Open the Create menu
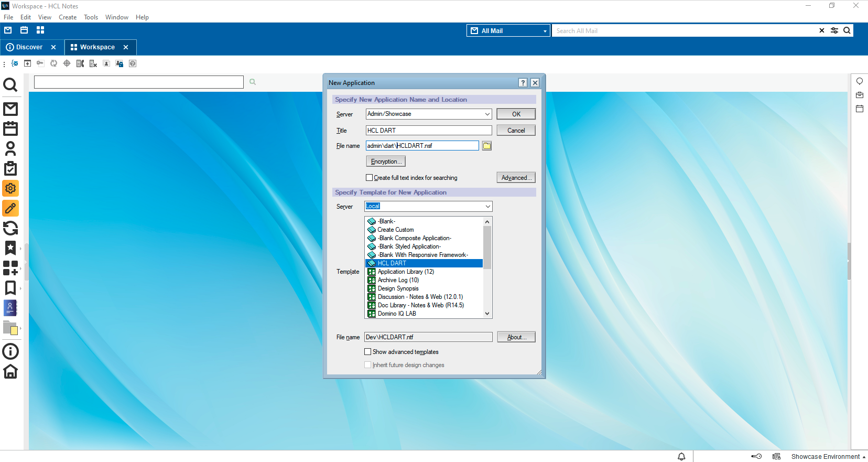 click(68, 17)
